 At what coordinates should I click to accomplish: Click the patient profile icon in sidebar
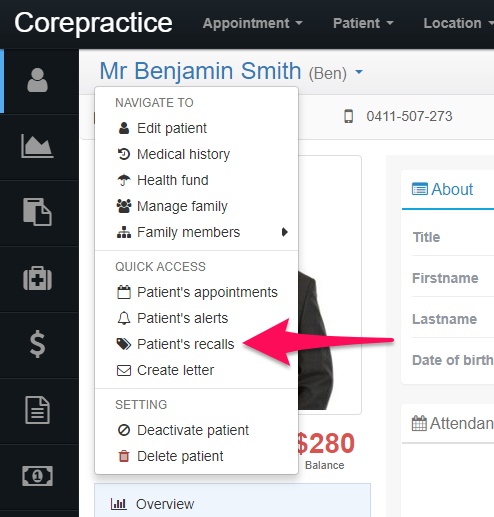(x=37, y=80)
